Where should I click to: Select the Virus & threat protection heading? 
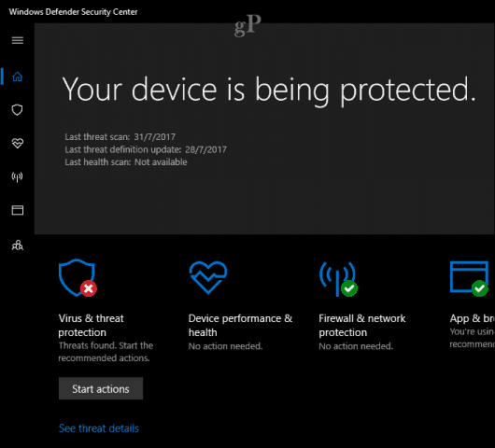tap(91, 326)
